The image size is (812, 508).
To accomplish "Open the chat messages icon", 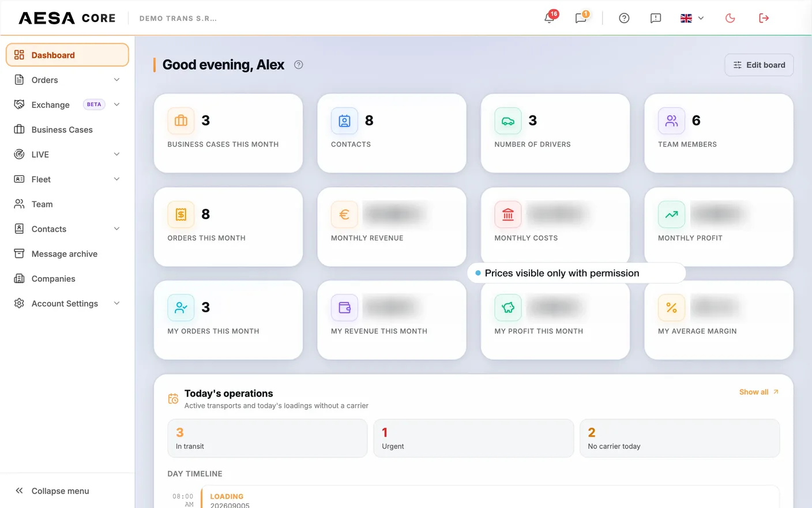I will click(x=581, y=18).
